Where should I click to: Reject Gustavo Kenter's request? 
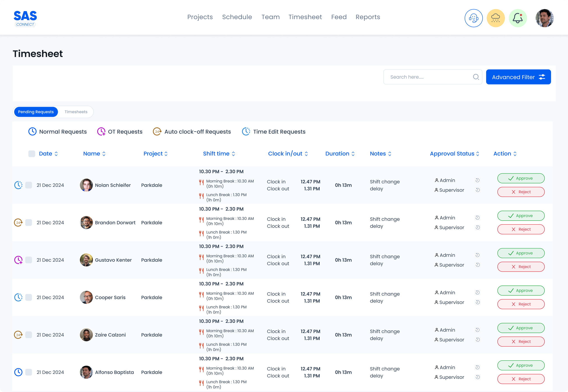coord(521,267)
